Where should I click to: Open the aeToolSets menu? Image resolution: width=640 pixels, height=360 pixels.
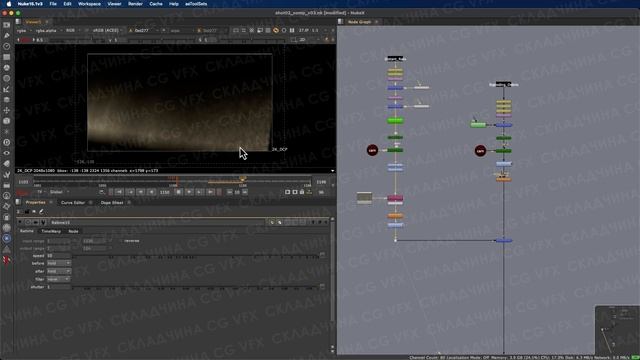196,4
